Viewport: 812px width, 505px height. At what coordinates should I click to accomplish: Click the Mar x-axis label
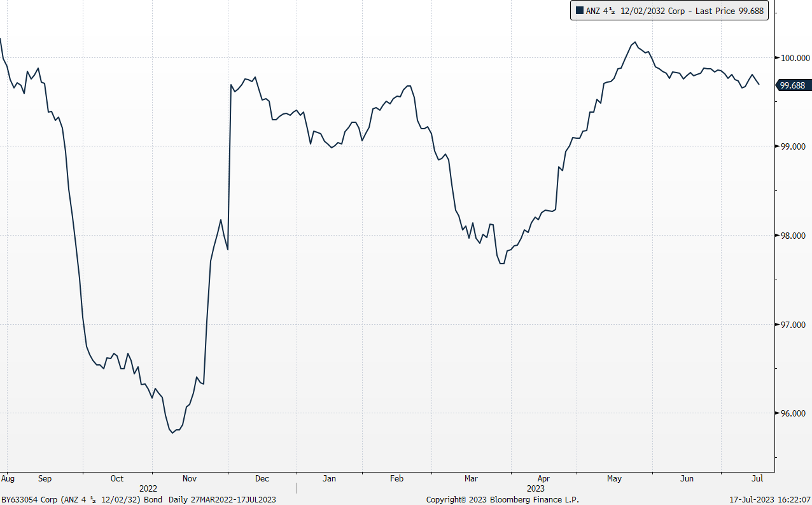471,478
